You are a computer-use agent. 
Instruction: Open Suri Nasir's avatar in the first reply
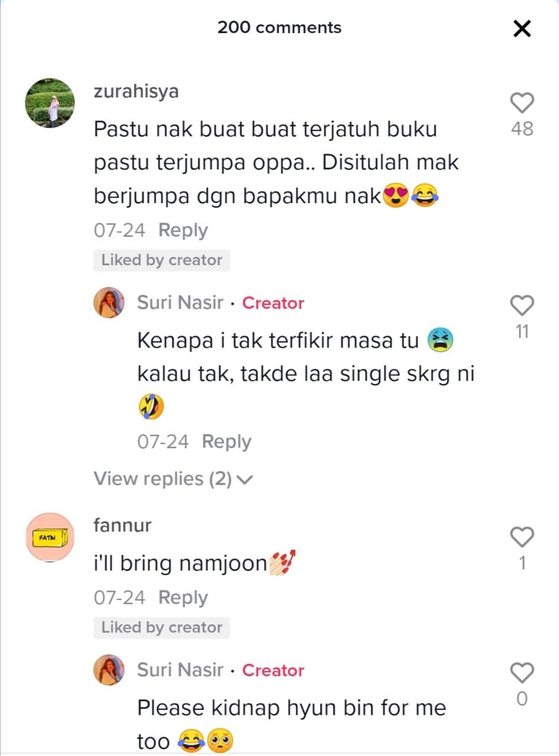click(x=109, y=303)
